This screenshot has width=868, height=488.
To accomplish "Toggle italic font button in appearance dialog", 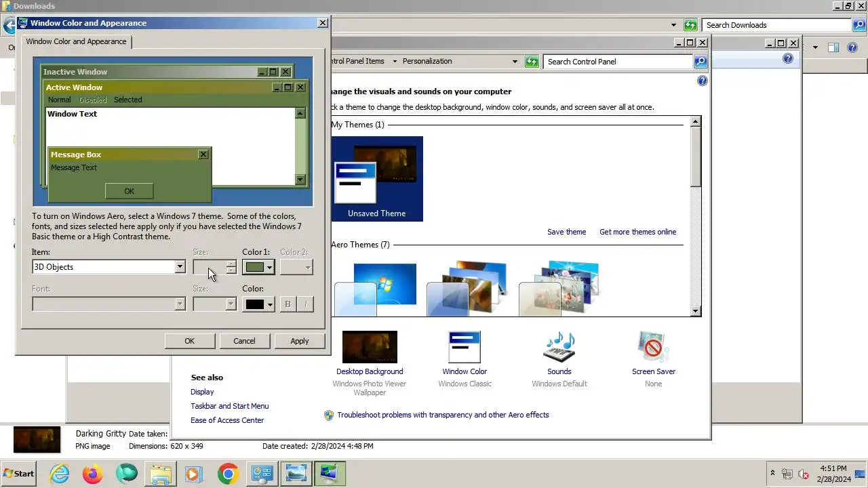I will click(x=305, y=304).
